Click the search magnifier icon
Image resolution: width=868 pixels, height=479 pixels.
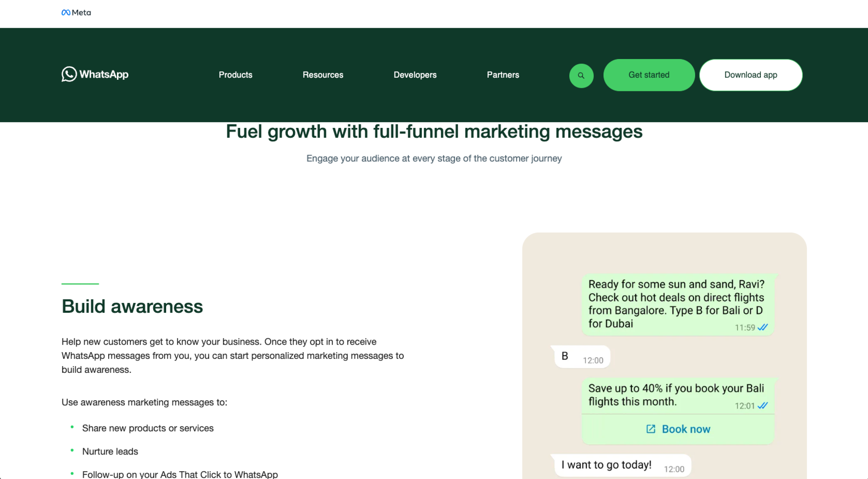click(581, 75)
